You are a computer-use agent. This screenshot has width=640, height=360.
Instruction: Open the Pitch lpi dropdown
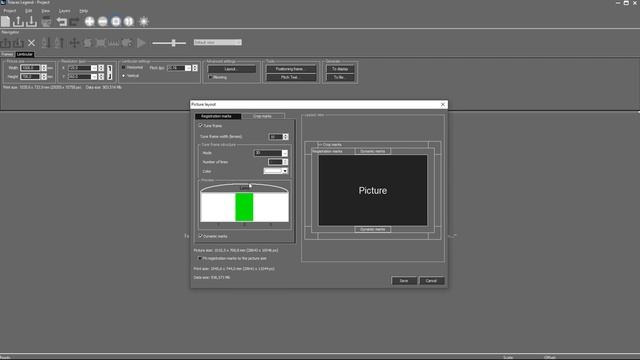[x=188, y=68]
